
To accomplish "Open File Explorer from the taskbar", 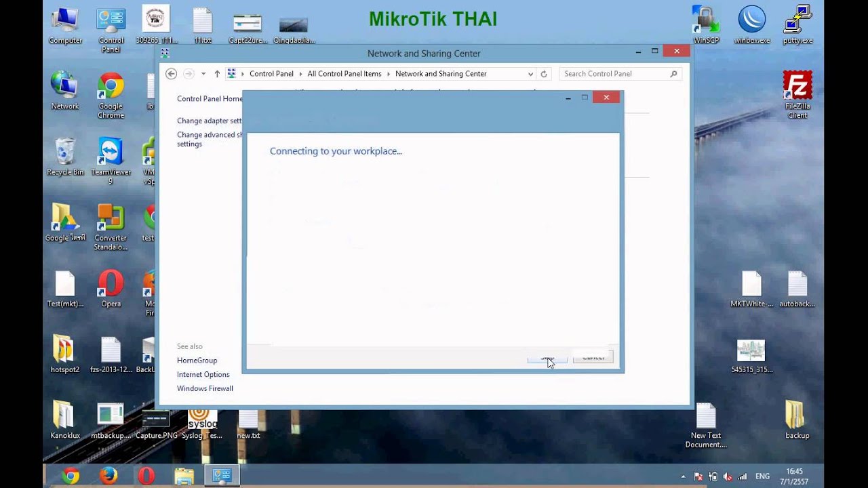I will click(184, 476).
